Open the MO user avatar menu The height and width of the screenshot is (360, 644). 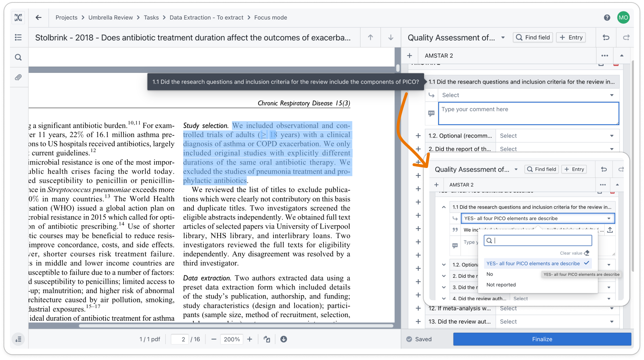click(x=623, y=17)
